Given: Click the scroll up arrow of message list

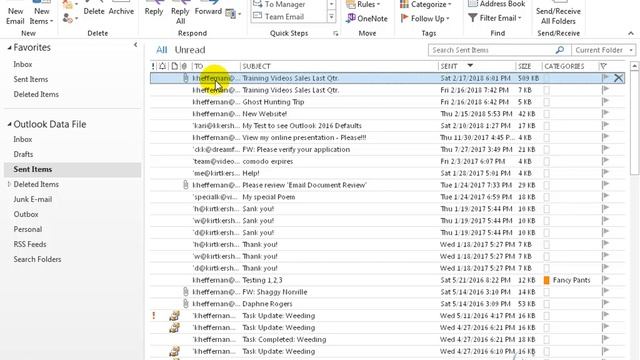Looking at the screenshot, I should tap(634, 66).
